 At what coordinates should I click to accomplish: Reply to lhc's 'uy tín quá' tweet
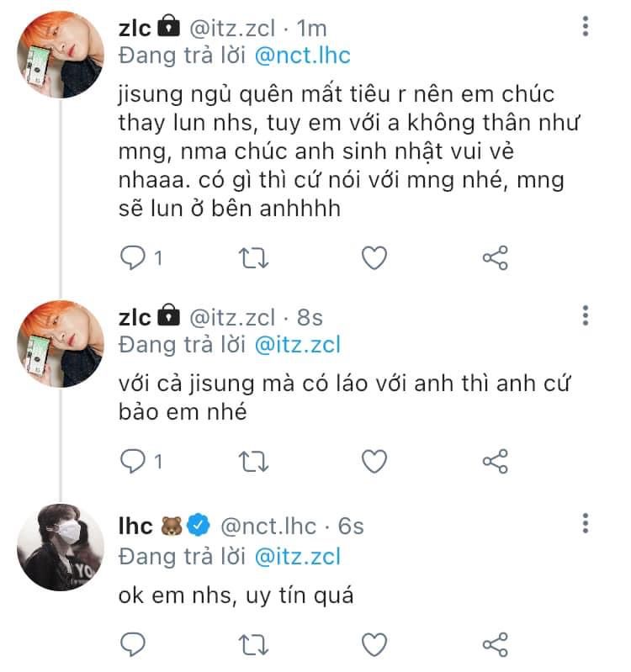click(133, 644)
